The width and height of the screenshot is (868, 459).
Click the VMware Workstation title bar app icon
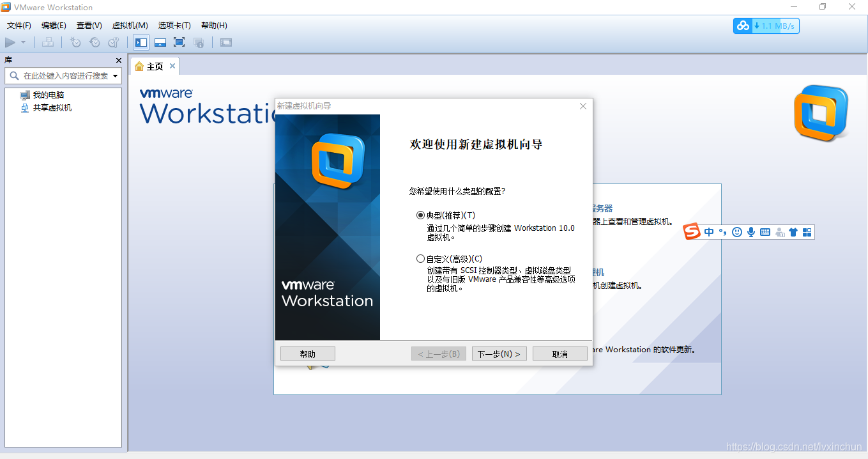6,7
